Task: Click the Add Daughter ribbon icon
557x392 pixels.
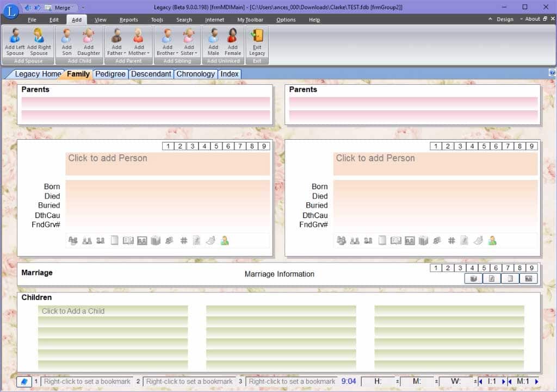Action: point(89,37)
